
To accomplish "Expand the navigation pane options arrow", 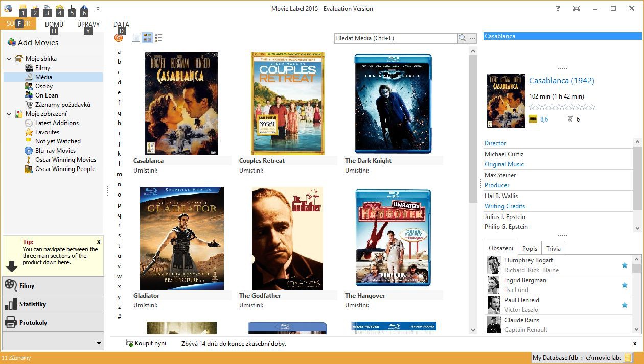I will (x=99, y=343).
